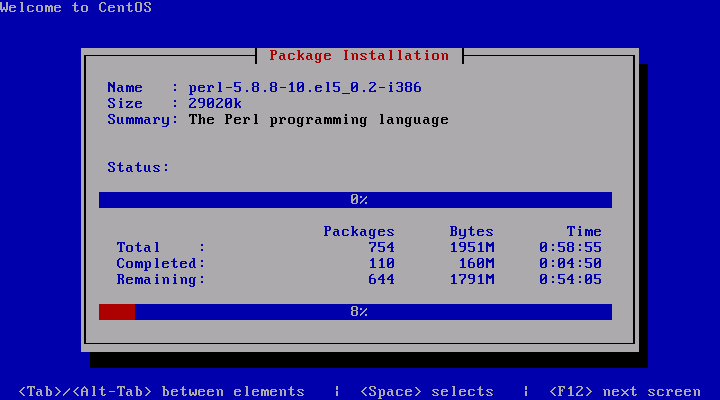Click the completed packages value 110

(382, 264)
